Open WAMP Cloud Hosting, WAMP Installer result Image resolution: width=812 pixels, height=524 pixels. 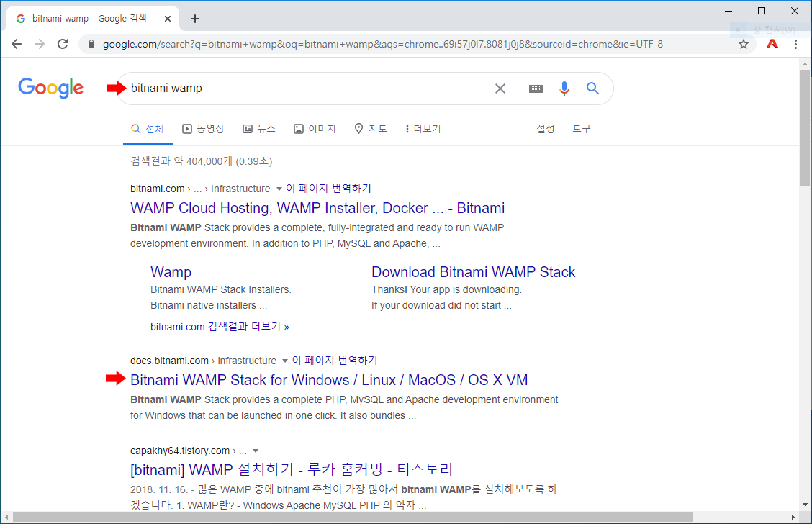pos(317,208)
